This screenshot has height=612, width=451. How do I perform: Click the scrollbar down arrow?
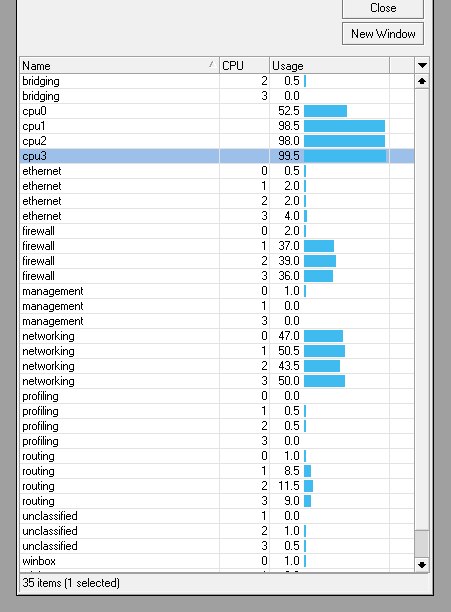pos(422,564)
